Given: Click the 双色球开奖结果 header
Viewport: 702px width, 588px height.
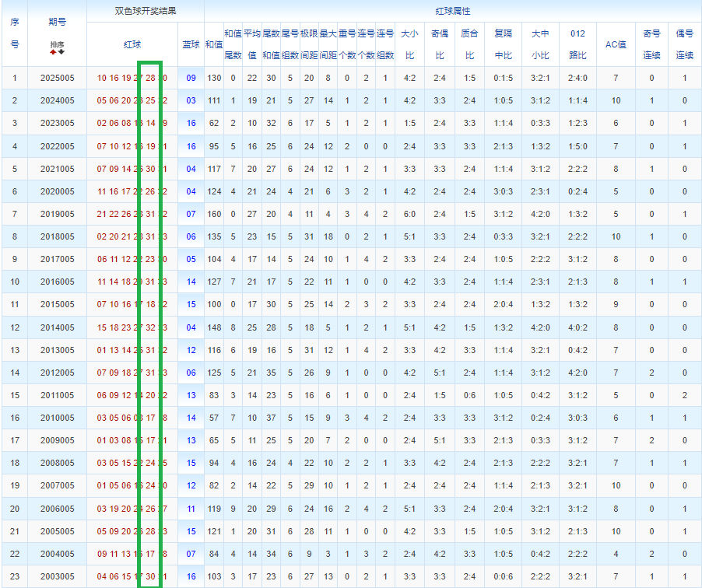Looking at the screenshot, I should [145, 12].
